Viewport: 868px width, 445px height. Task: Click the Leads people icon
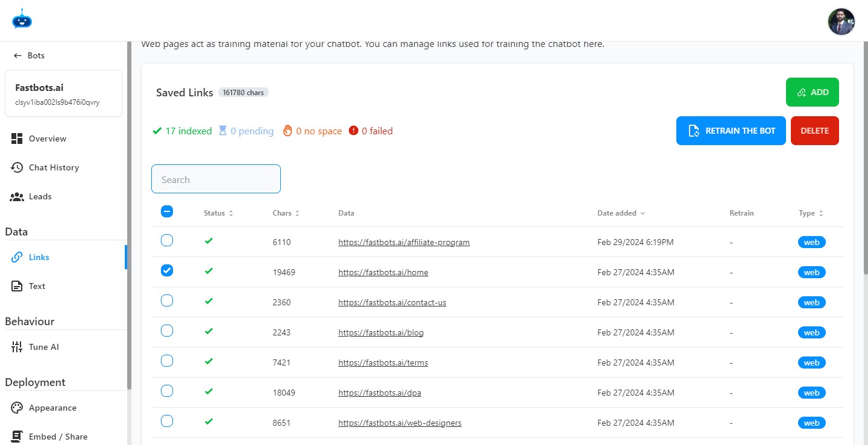point(17,196)
